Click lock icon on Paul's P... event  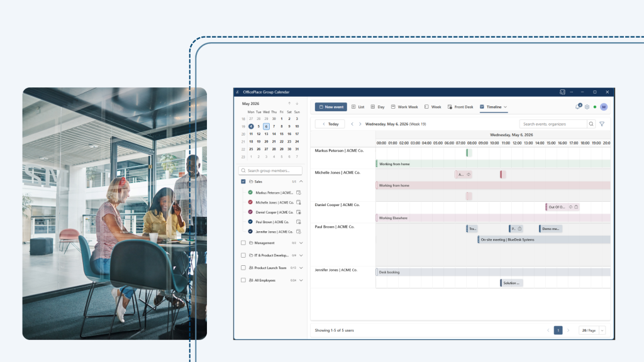coord(519,229)
